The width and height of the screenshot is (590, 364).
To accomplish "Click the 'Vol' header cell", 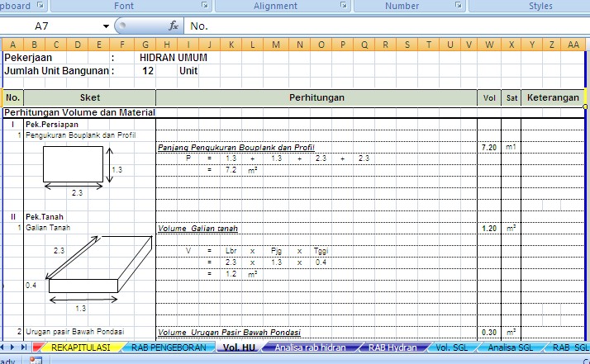I will click(489, 97).
